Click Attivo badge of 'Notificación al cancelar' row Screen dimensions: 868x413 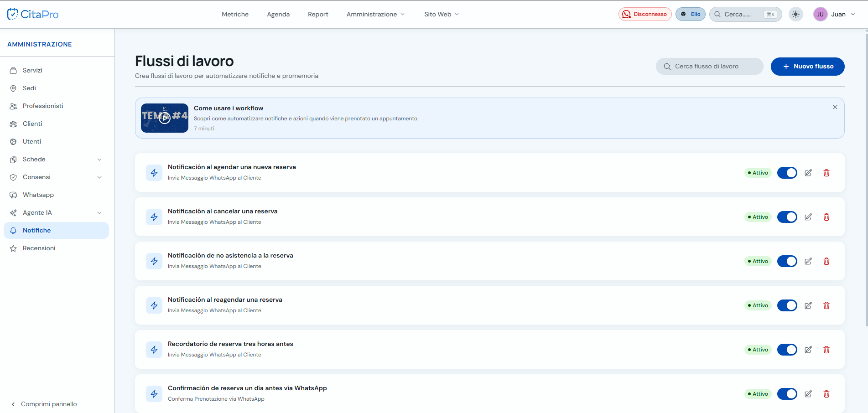click(x=758, y=217)
